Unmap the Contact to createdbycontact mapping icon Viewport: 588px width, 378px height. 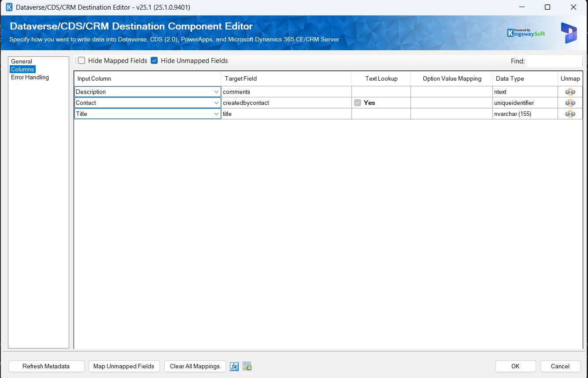[x=570, y=103]
